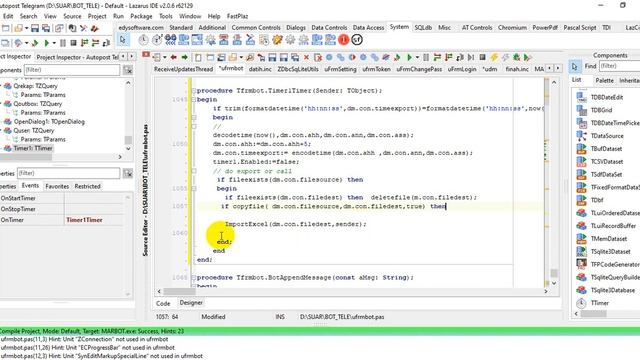This screenshot has width=640, height=360.
Task: Select TDBGrid in the components list
Action: click(x=601, y=110)
